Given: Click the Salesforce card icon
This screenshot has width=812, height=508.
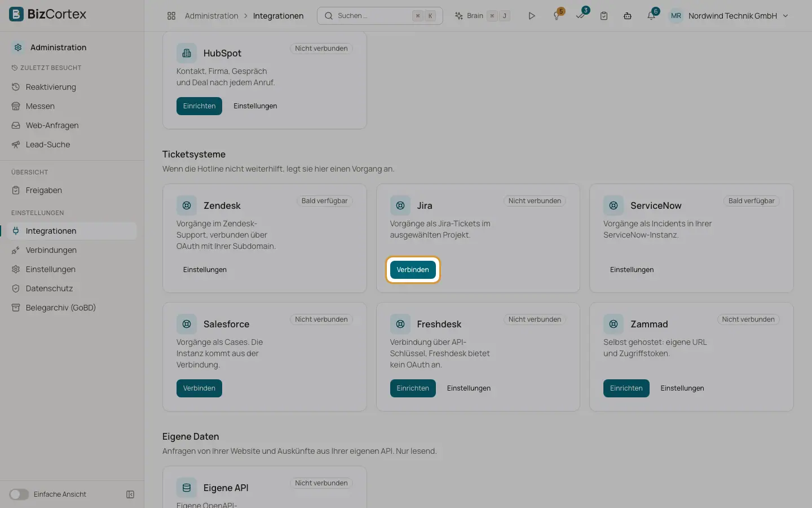Looking at the screenshot, I should 187,324.
